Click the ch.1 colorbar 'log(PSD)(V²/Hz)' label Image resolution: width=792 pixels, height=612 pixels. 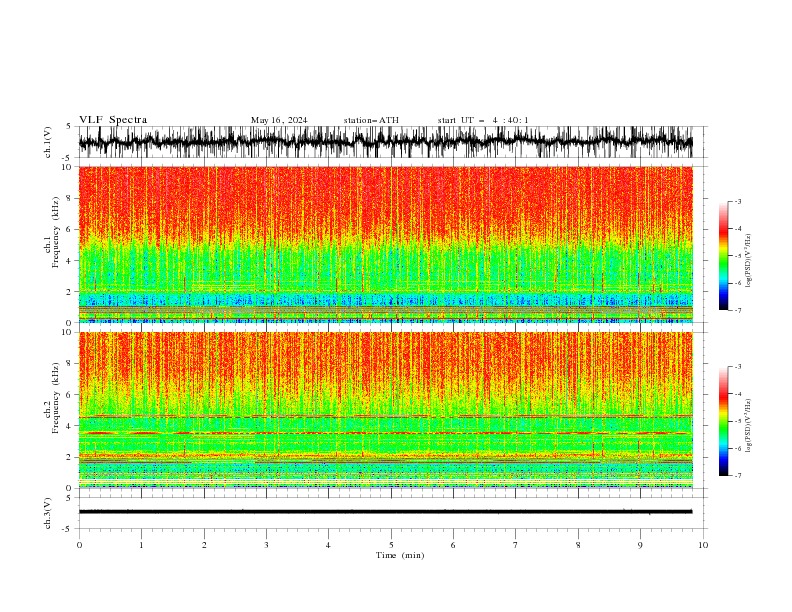click(748, 261)
